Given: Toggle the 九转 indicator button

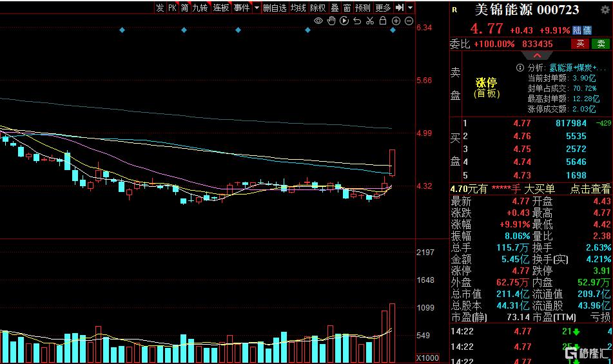Looking at the screenshot, I should pyautogui.click(x=200, y=8).
